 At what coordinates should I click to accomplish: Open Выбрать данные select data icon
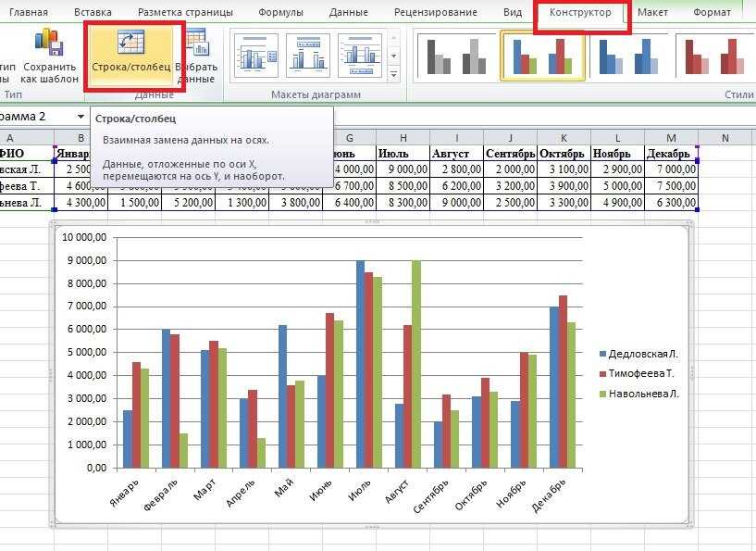pyautogui.click(x=197, y=42)
